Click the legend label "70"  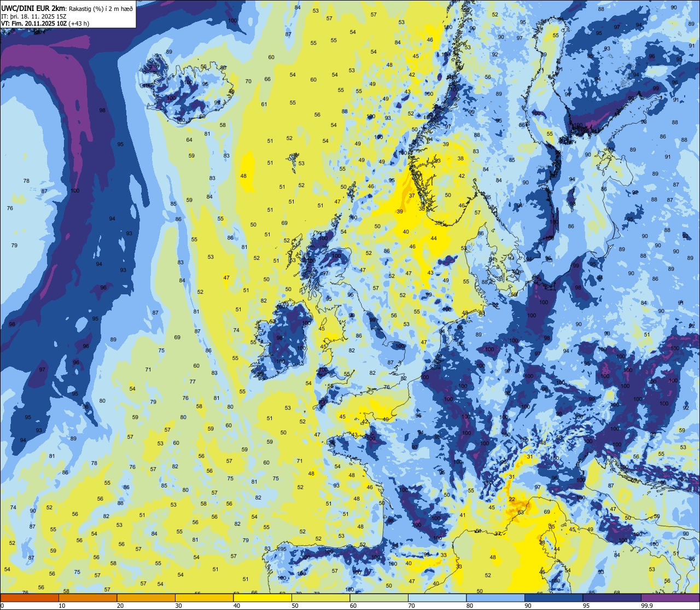(411, 606)
